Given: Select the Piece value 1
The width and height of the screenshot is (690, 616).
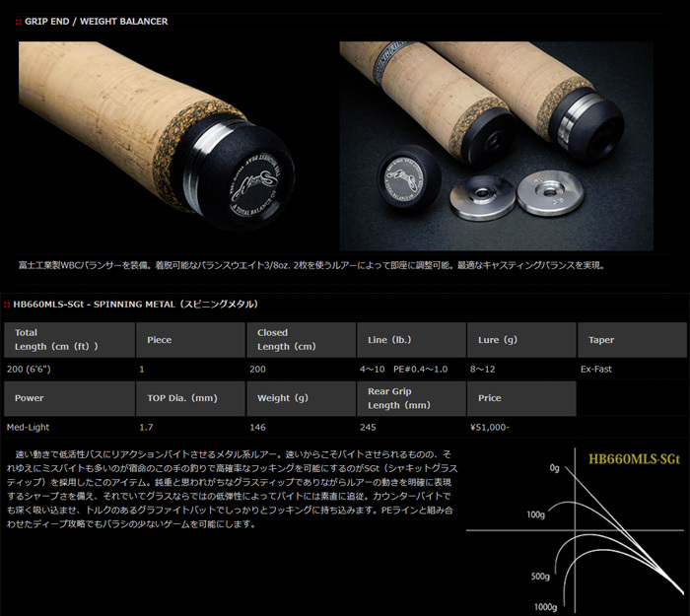Looking at the screenshot, I should [x=142, y=370].
